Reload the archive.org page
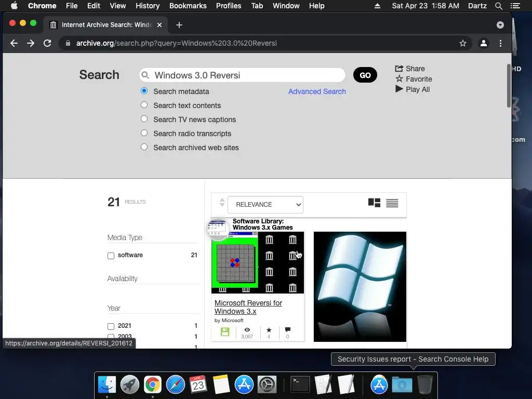This screenshot has width=532, height=399. coord(47,43)
